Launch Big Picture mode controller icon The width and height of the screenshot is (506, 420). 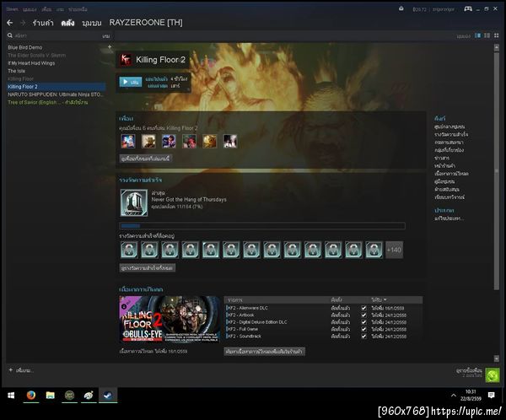click(468, 8)
